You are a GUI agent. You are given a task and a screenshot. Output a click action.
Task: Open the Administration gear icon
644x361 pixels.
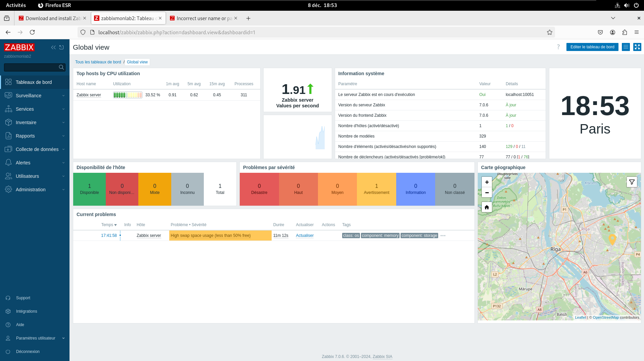point(9,189)
